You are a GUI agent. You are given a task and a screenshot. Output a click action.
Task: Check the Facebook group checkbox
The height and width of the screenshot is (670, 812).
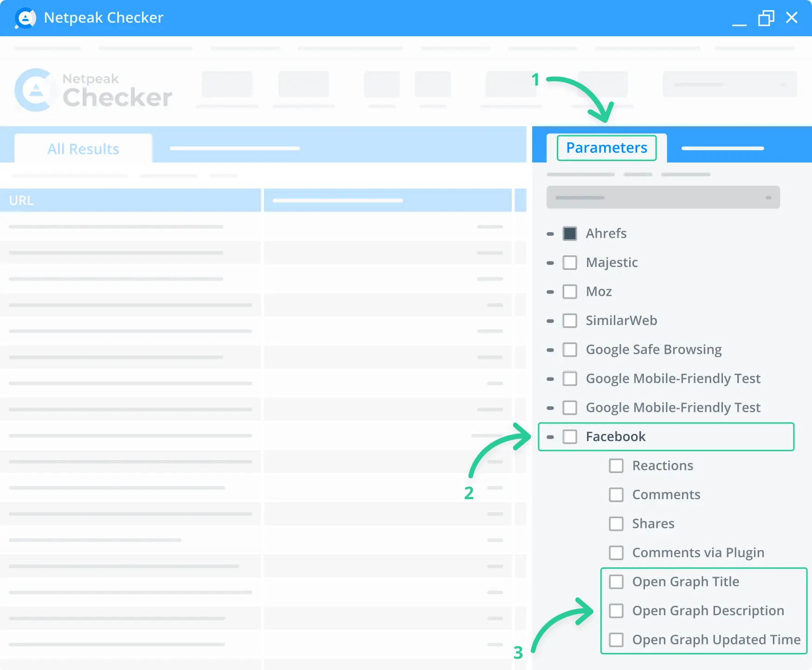[x=570, y=437]
